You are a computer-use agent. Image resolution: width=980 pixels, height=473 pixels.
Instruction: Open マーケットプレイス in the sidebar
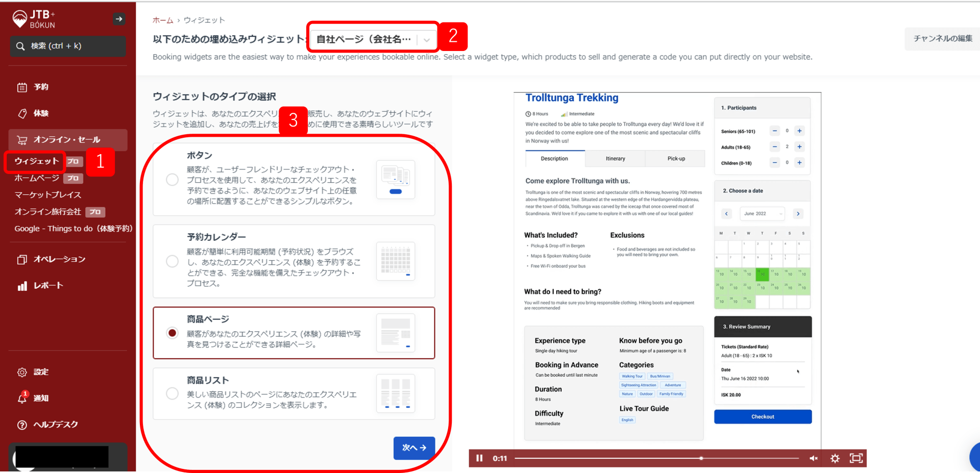tap(47, 195)
